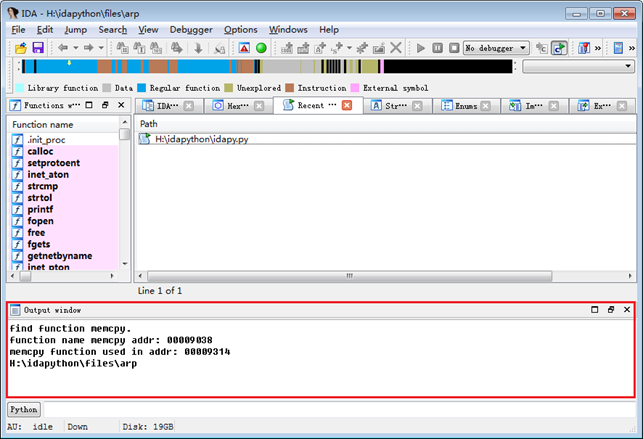Viewport: 643px width, 439px height.
Task: Click the X delete icon in toolbar
Action: coord(396,48)
